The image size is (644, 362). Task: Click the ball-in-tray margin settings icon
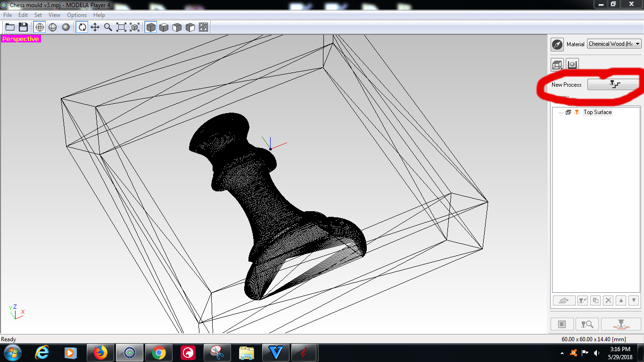(572, 65)
